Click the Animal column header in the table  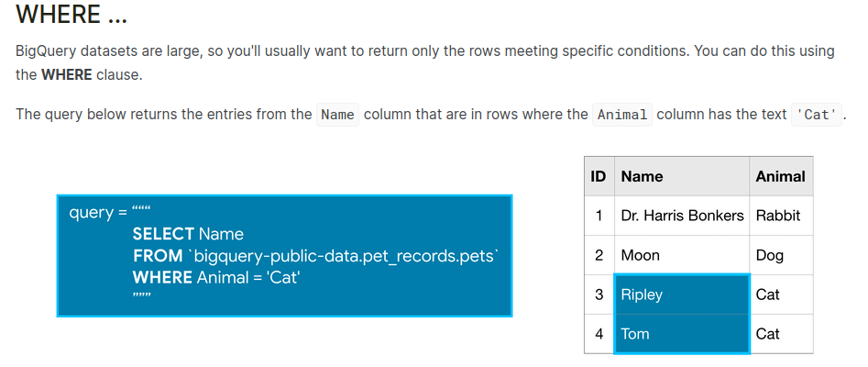[x=780, y=176]
